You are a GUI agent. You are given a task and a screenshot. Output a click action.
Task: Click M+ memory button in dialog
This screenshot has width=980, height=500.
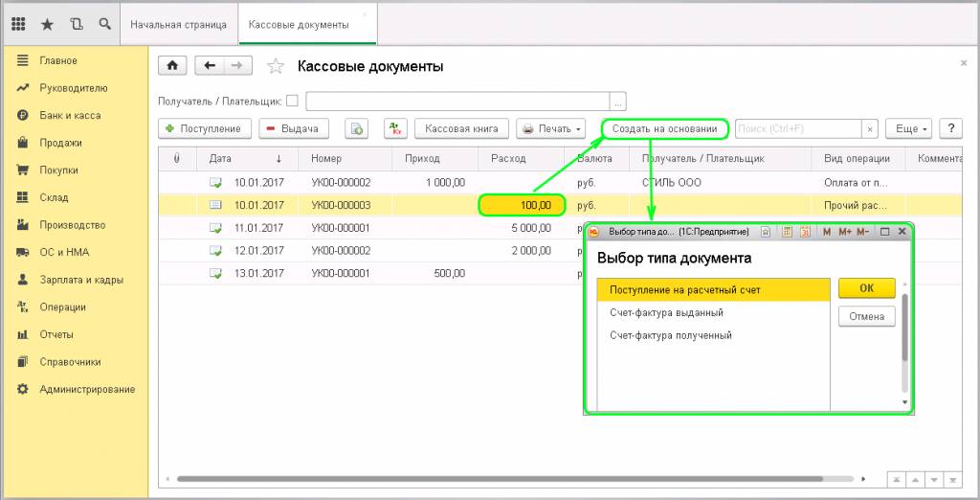coord(845,232)
